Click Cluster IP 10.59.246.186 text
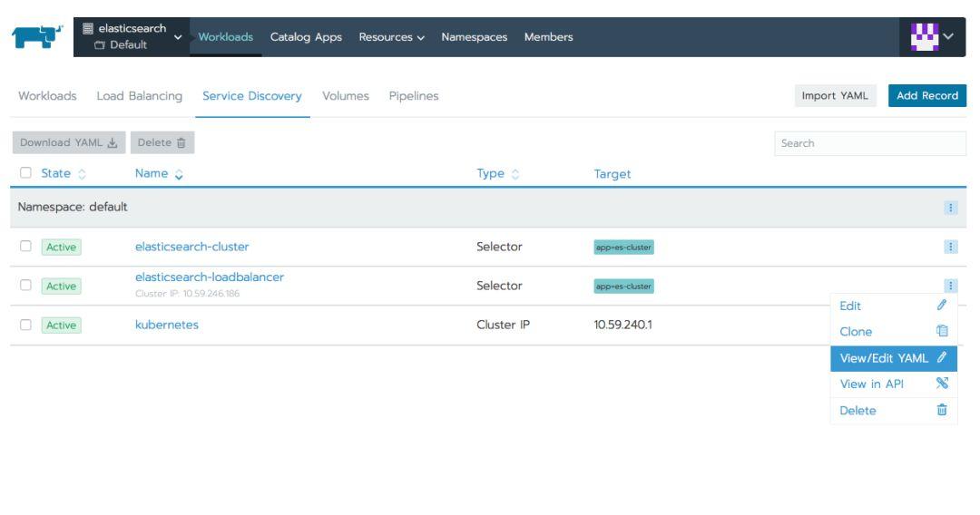 pos(188,294)
